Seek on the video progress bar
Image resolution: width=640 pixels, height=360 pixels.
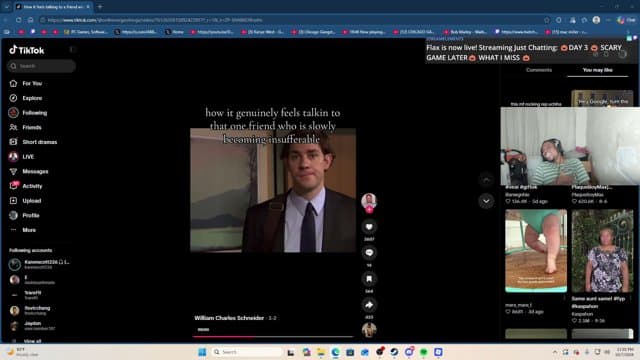(x=273, y=337)
